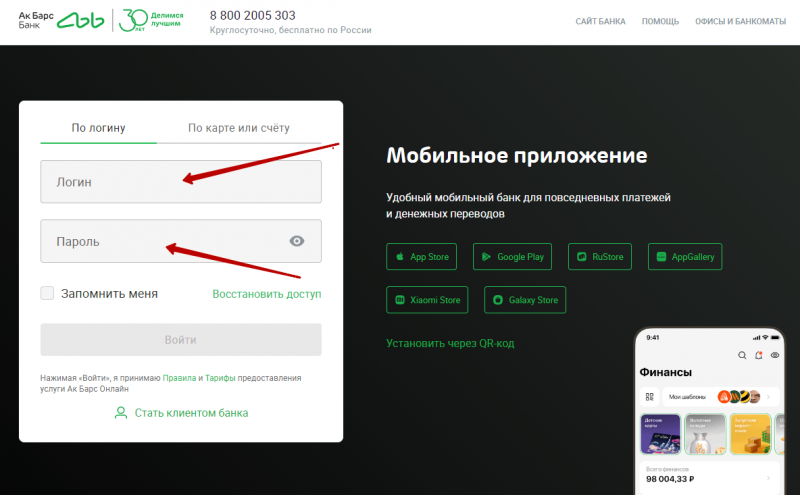Open the Google Play download button
This screenshot has width=800, height=495.
513,257
